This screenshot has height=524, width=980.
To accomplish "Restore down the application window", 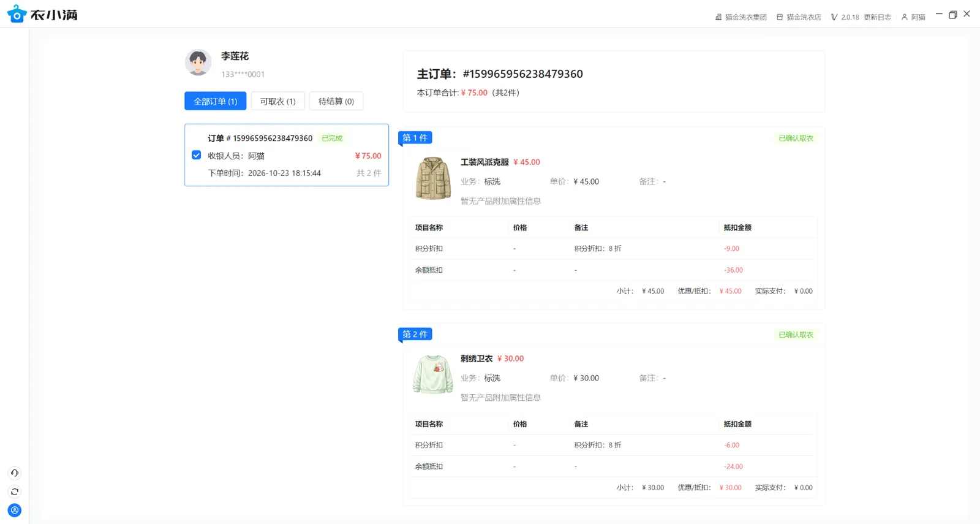I will click(x=952, y=15).
